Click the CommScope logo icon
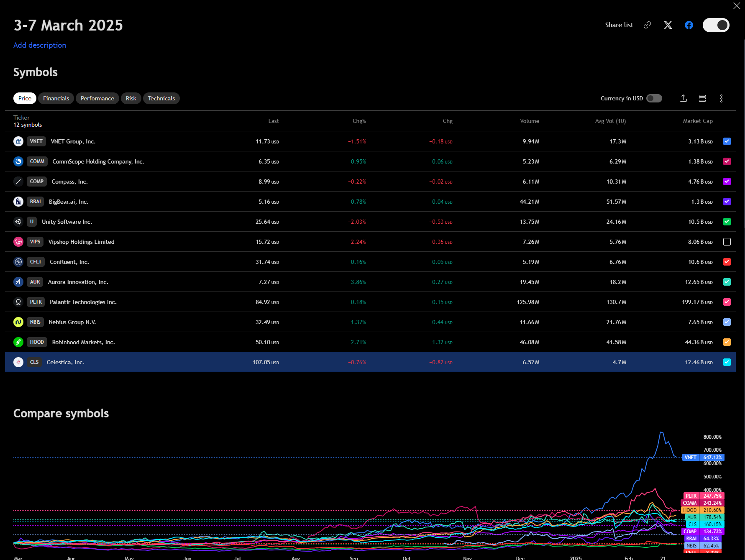Image resolution: width=745 pixels, height=560 pixels. [x=18, y=161]
